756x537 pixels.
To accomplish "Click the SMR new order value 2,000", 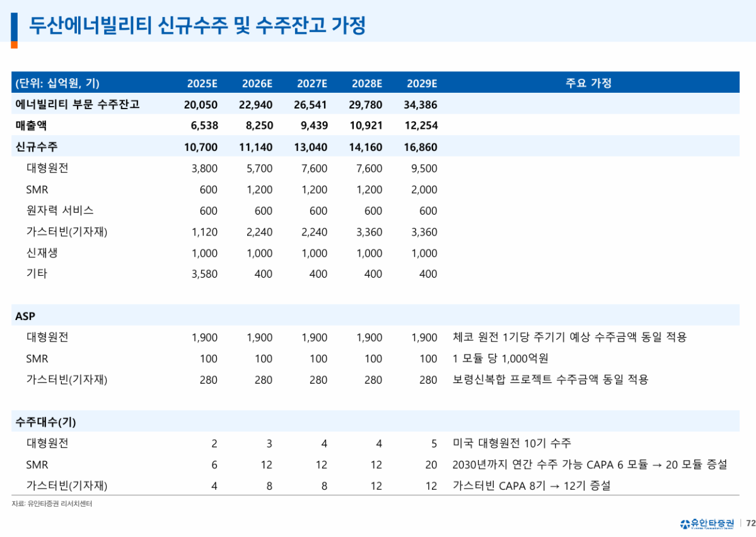I will click(x=424, y=189).
